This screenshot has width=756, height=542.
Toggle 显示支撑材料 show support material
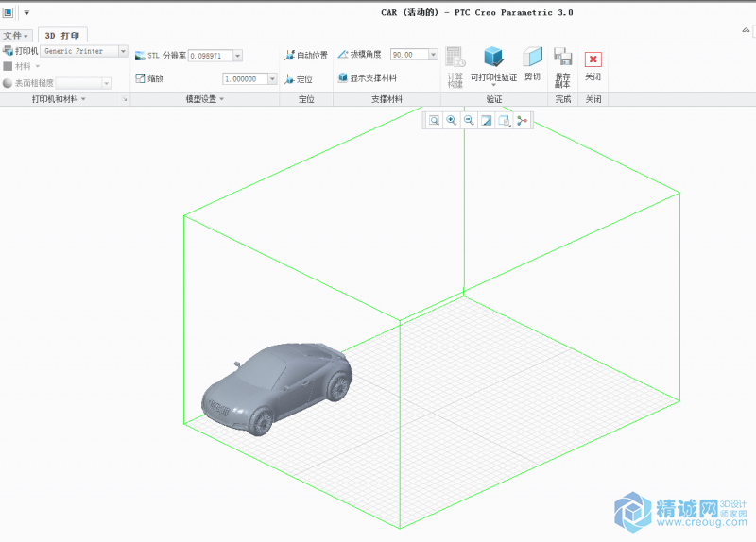coord(368,78)
